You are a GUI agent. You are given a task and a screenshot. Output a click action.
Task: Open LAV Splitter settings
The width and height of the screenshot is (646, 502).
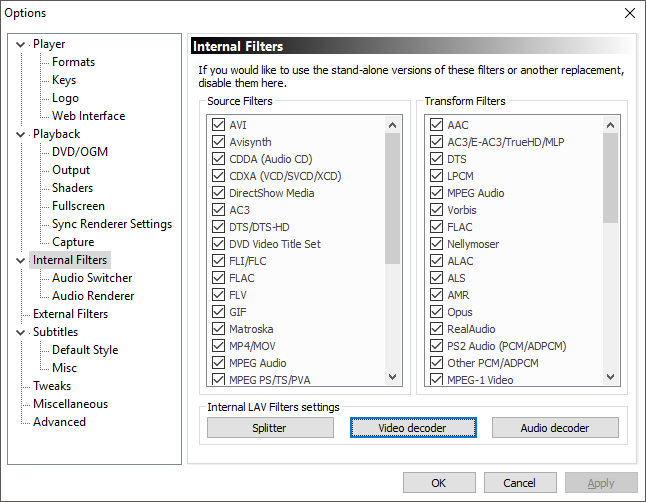pos(270,427)
